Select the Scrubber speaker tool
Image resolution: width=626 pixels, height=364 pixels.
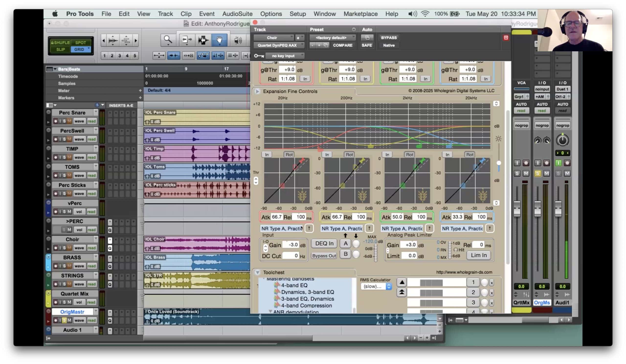(237, 40)
